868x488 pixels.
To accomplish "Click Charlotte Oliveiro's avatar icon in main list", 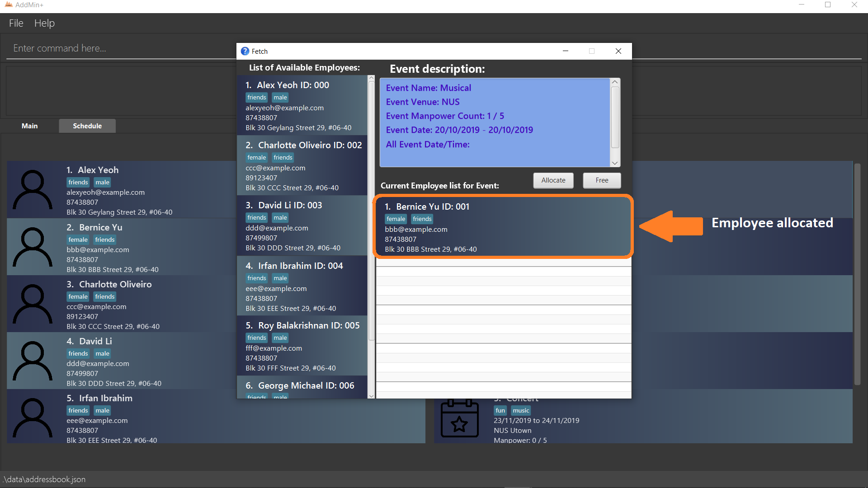I will point(33,304).
